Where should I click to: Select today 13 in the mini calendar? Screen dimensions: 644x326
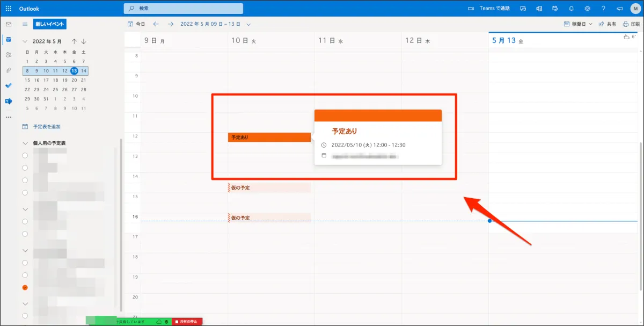pos(74,71)
